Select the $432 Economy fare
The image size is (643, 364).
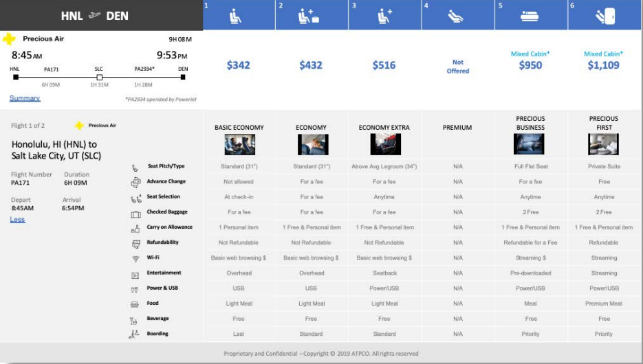311,65
